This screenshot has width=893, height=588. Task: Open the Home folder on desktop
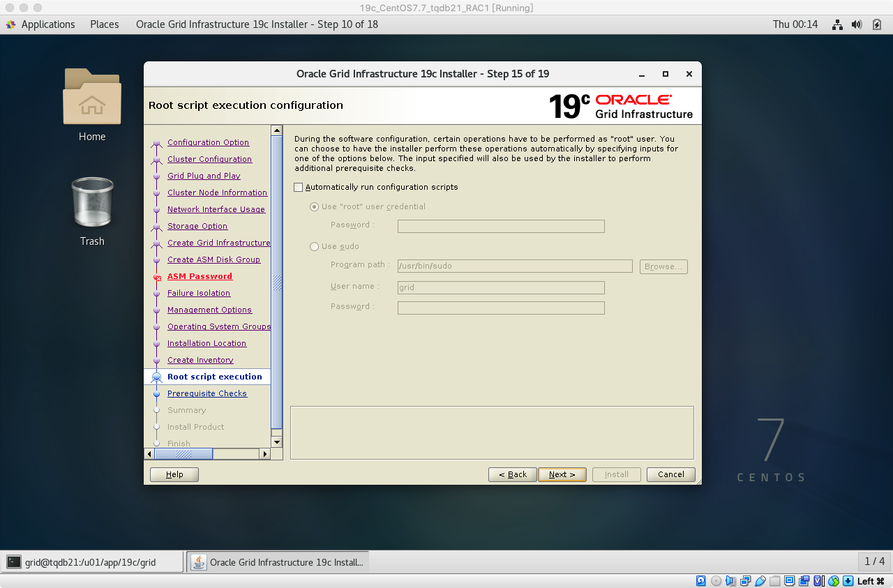(92, 96)
